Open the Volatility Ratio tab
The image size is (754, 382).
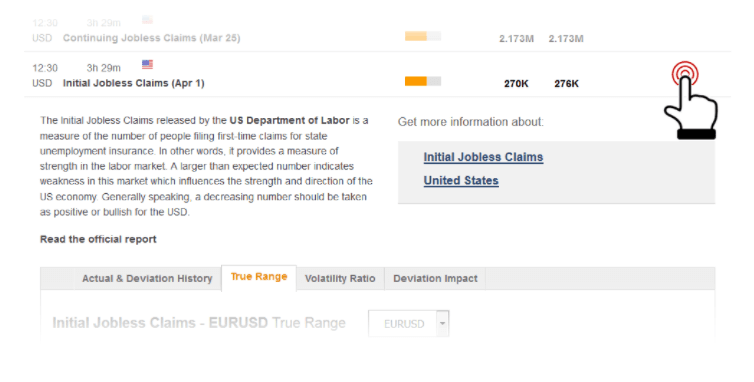pyautogui.click(x=340, y=279)
